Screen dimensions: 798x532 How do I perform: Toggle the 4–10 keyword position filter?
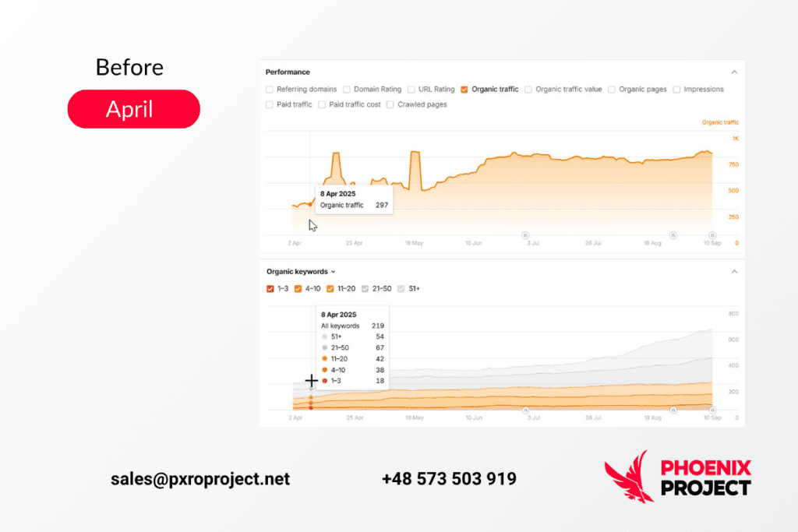click(298, 289)
